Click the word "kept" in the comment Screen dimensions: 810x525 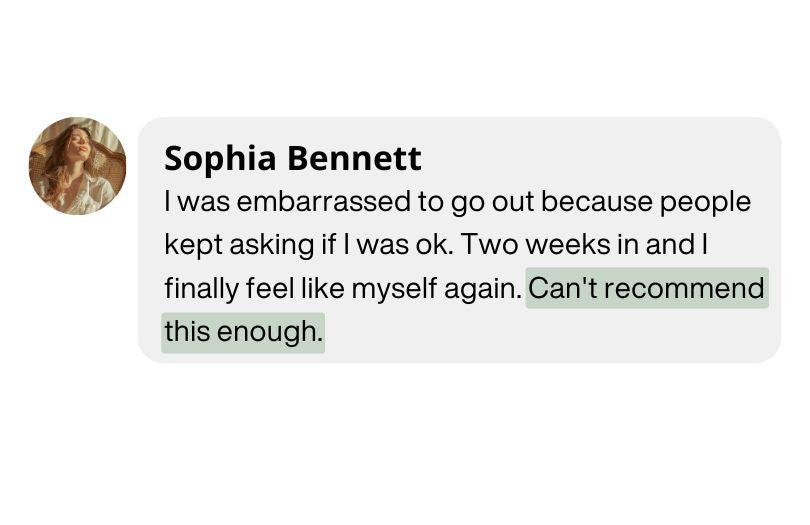[187, 245]
